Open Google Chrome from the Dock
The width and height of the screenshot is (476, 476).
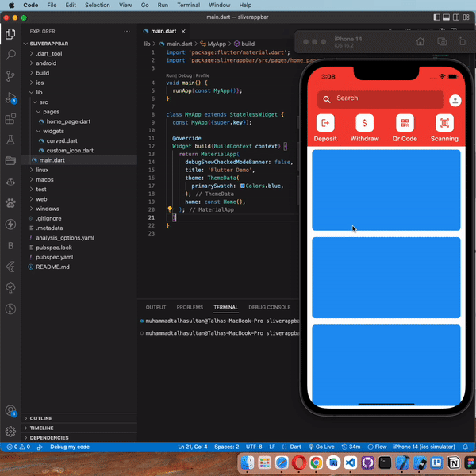(x=316, y=463)
